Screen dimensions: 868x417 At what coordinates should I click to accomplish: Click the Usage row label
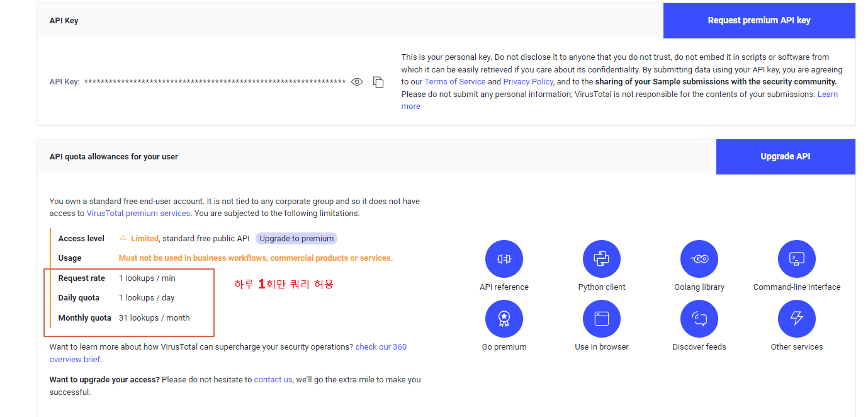pos(70,258)
